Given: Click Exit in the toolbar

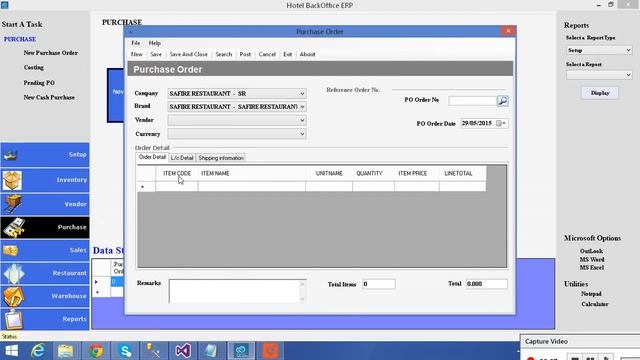Looking at the screenshot, I should 288,54.
